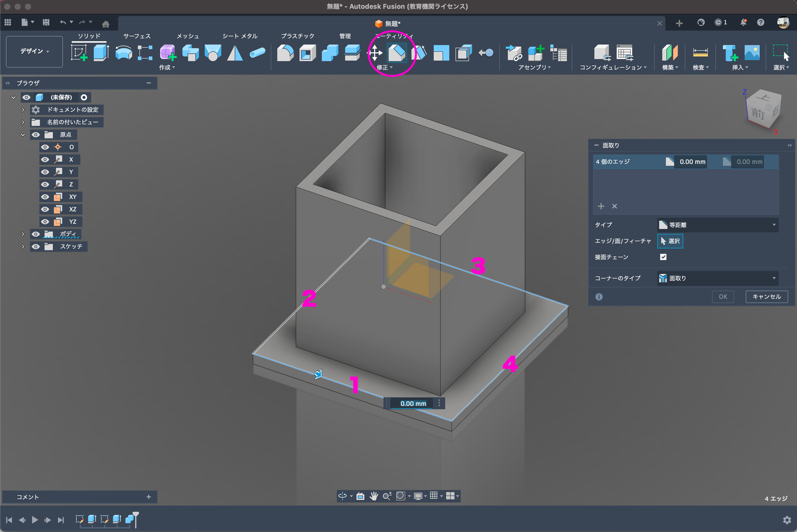
Task: Click the Pan hand icon
Action: (x=374, y=496)
